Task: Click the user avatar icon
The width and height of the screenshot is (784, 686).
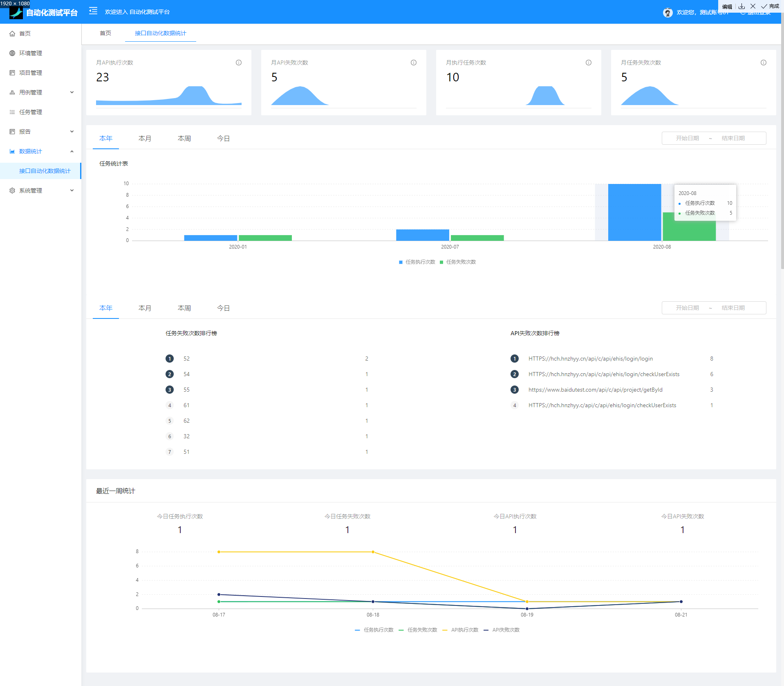Action: 668,13
